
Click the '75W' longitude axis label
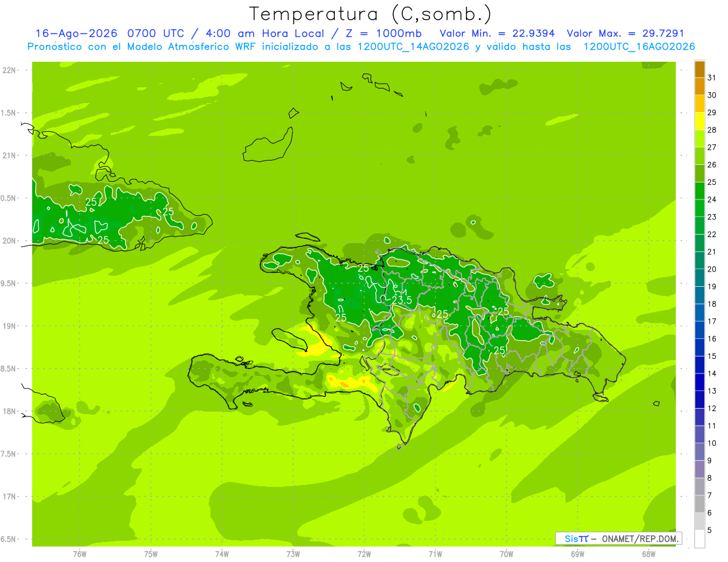151,554
